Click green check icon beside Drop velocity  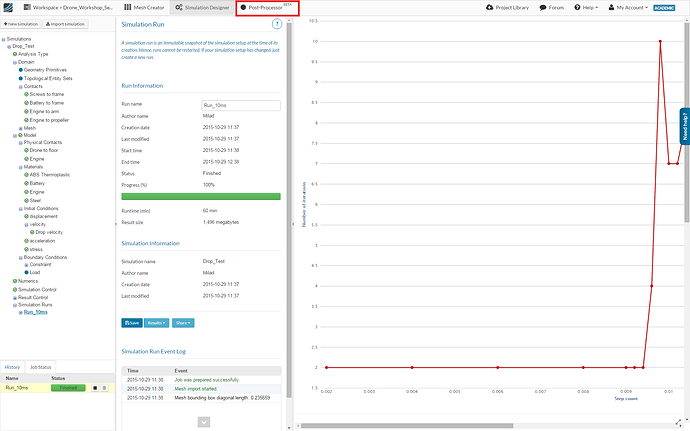pyautogui.click(x=32, y=232)
